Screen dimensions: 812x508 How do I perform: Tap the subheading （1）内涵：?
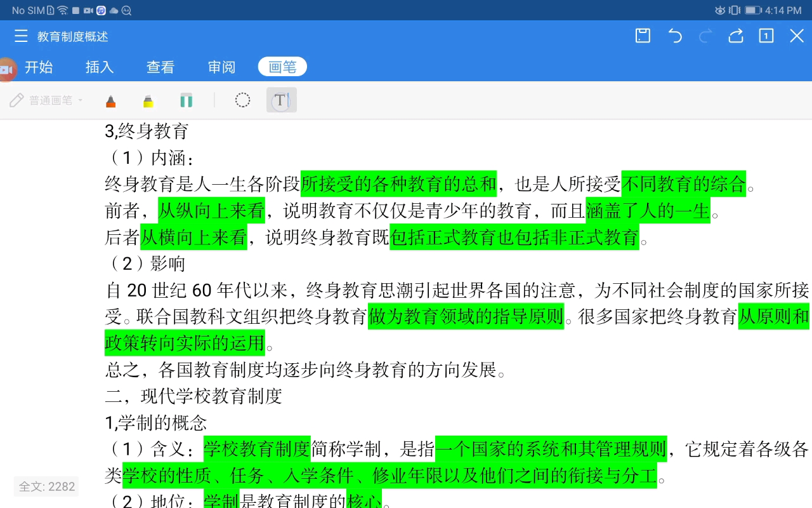(x=150, y=158)
